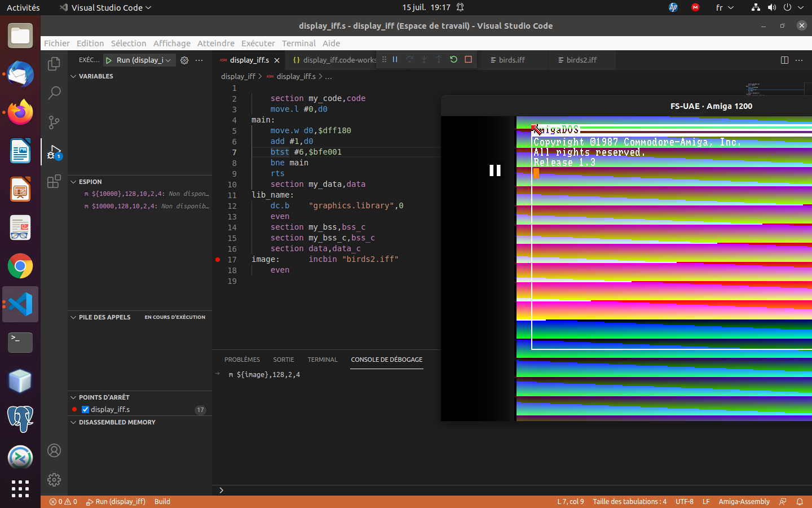Open the Affichage menu
This screenshot has width=812, height=508.
(172, 43)
